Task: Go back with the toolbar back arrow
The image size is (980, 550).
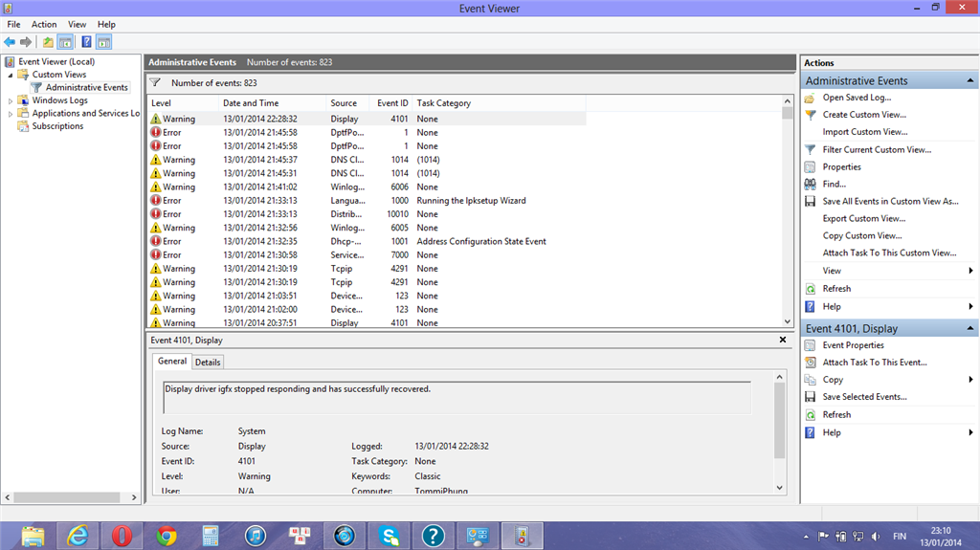Action: (10, 42)
